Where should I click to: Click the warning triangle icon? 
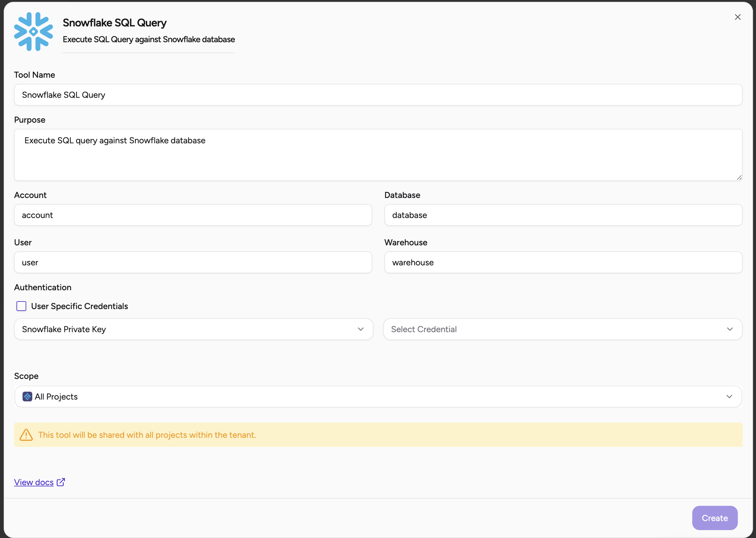click(x=26, y=435)
